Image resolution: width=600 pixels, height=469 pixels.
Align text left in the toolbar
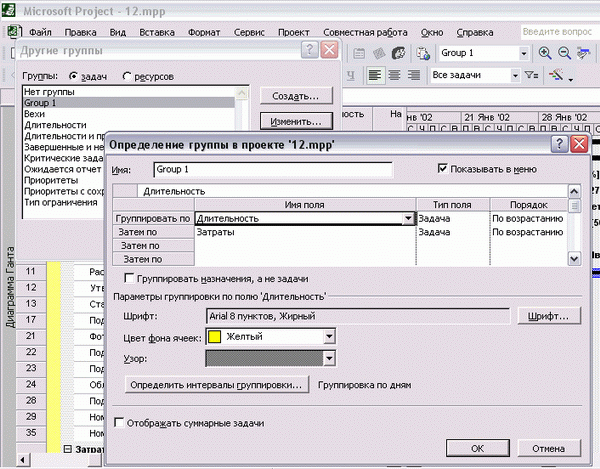(x=375, y=75)
